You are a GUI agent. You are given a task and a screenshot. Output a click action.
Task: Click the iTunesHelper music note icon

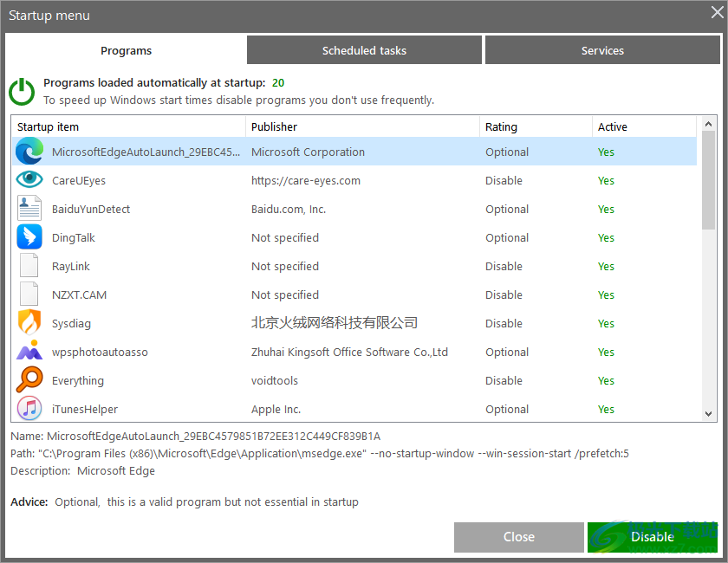pos(29,409)
